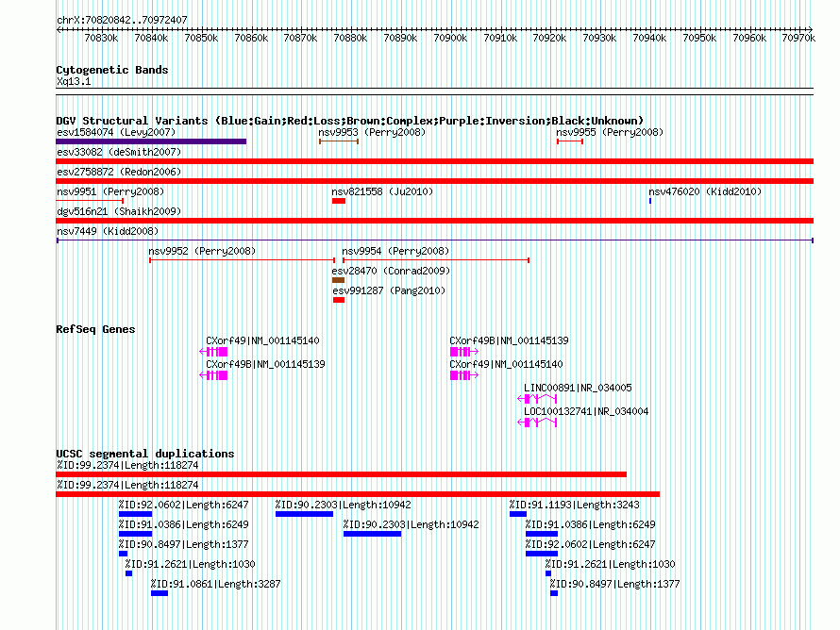Click the Xq13.1 band label
The width and height of the screenshot is (840, 630).
[x=74, y=81]
